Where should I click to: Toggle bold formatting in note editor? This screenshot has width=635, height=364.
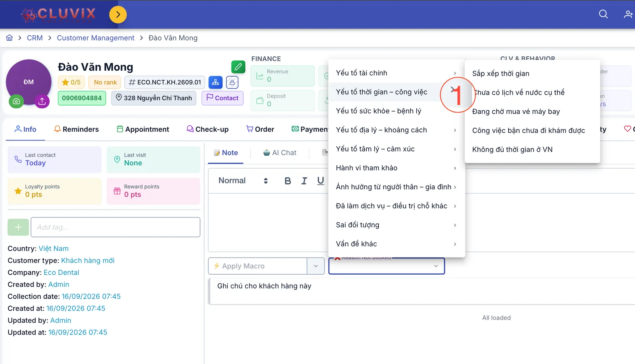288,181
